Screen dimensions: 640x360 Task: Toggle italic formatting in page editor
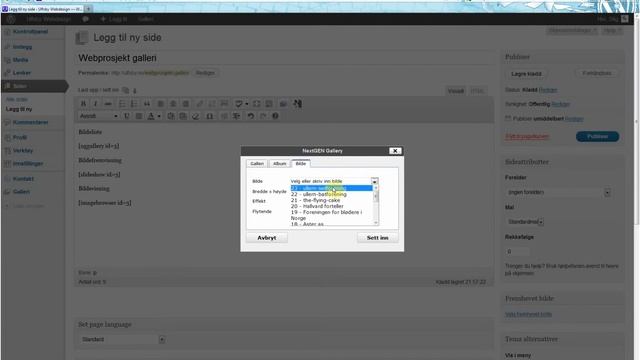point(96,104)
